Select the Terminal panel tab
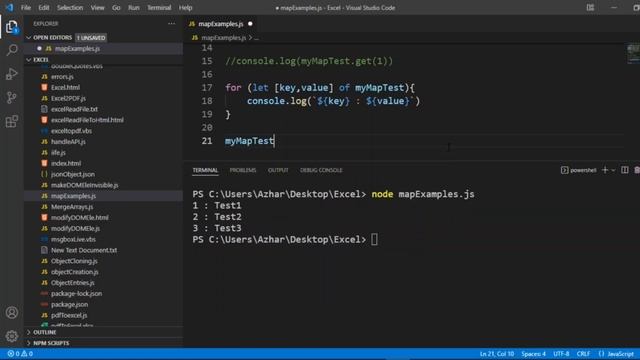This screenshot has width=640, height=360. [205, 170]
